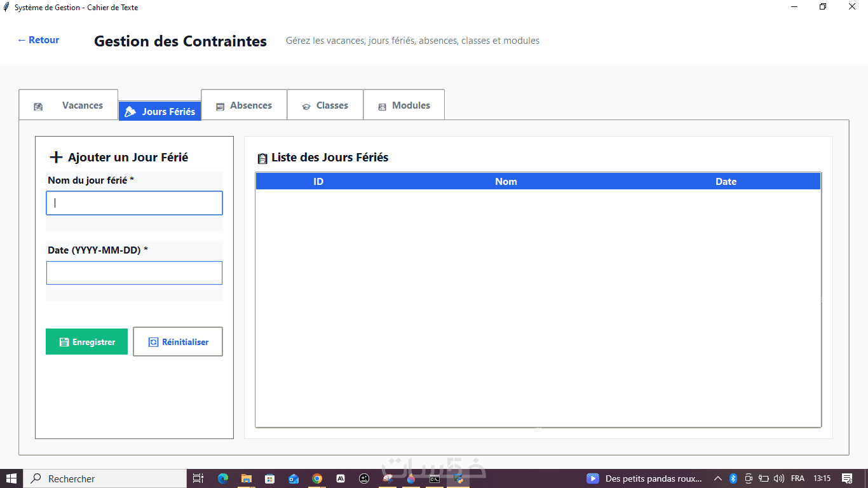
Task: Open the Command Prompt taskbar icon
Action: (x=435, y=478)
